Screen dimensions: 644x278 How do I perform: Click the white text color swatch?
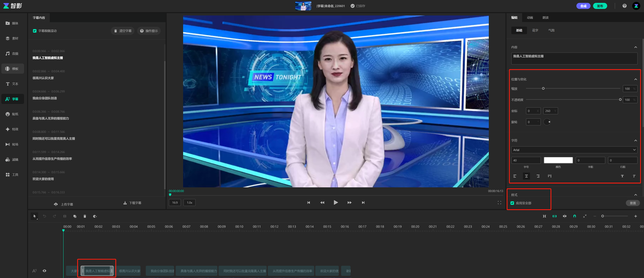point(558,160)
